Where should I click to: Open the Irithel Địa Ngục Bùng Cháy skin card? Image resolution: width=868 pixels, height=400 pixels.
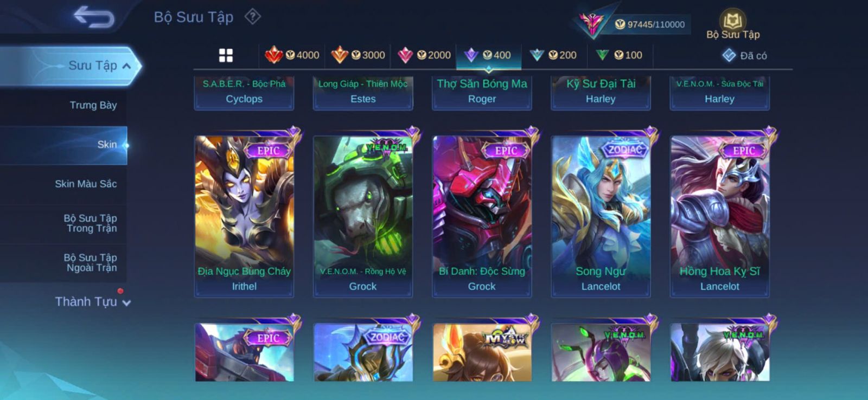click(244, 216)
